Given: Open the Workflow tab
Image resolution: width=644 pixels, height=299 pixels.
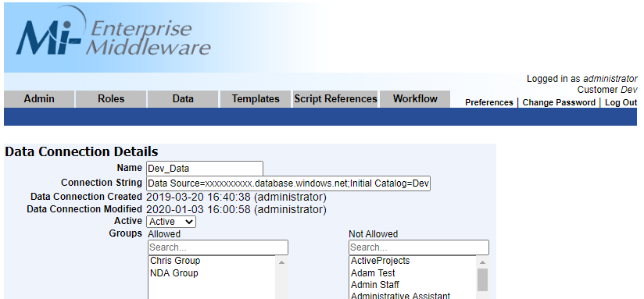Looking at the screenshot, I should (415, 99).
